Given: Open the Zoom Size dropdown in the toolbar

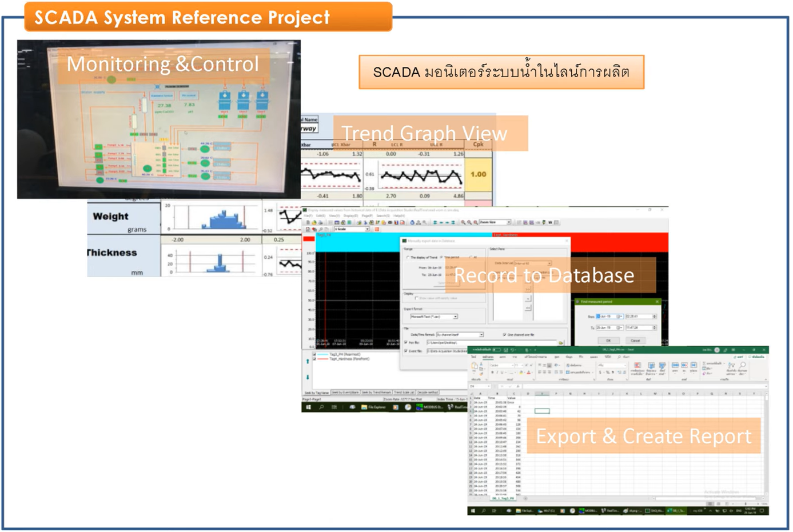Looking at the screenshot, I should 508,222.
